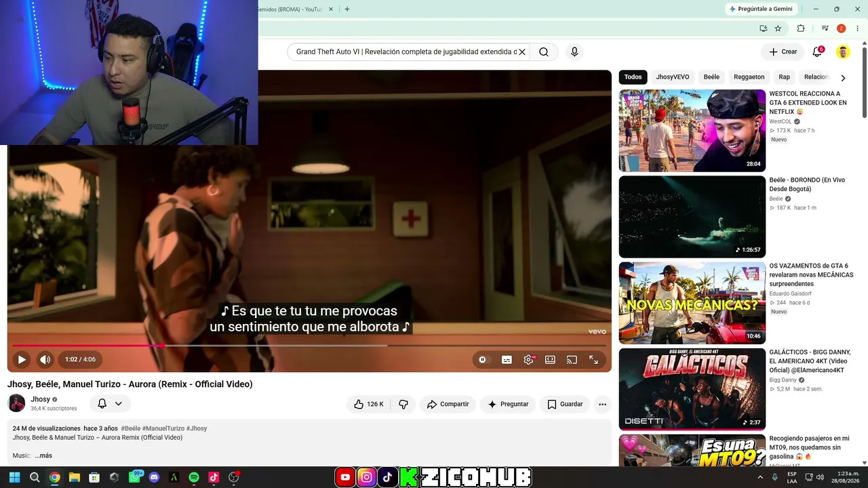
Task: Play the Aurora Remix video
Action: 22,359
